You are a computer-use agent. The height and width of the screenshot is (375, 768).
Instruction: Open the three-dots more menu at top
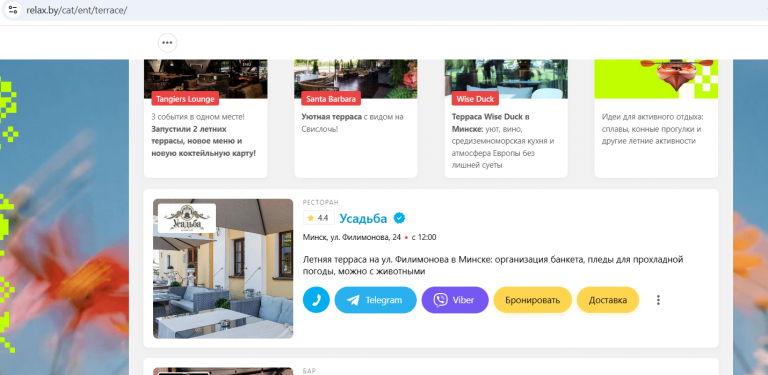tap(168, 43)
